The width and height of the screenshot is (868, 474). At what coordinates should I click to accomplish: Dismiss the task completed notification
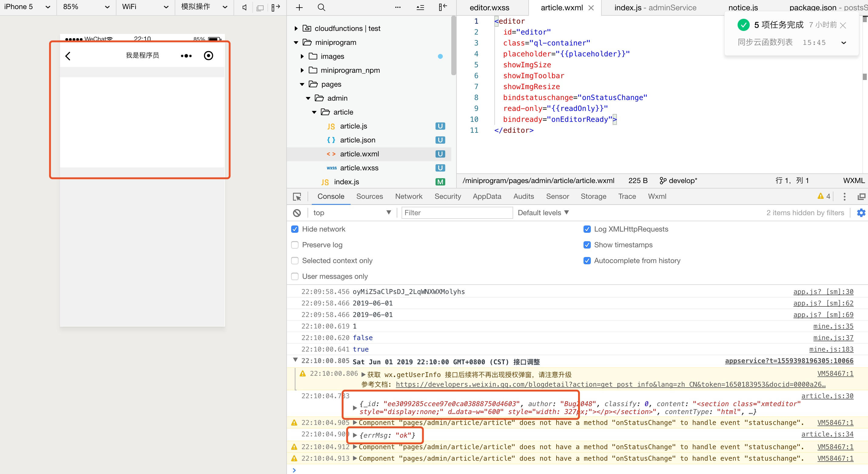tap(843, 25)
